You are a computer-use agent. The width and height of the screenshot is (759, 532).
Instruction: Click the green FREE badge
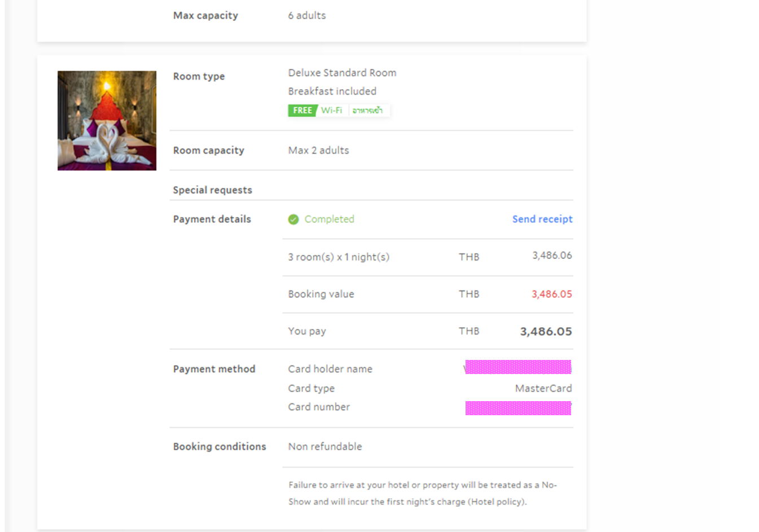(302, 111)
